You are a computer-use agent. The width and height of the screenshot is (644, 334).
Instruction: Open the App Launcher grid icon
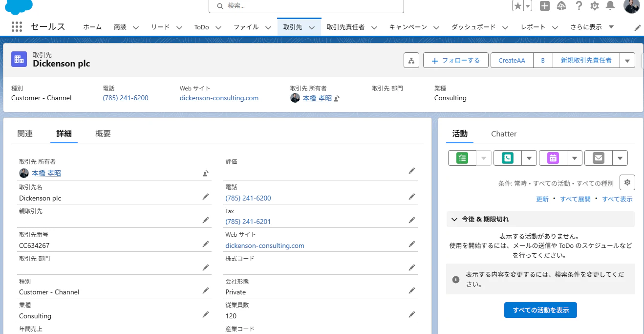coord(17,27)
